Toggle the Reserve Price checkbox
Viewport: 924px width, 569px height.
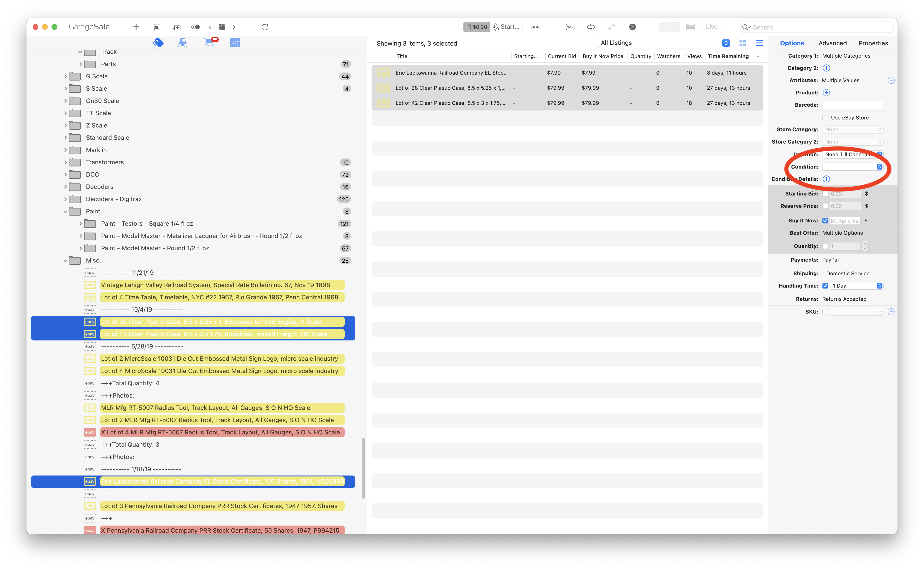point(825,206)
